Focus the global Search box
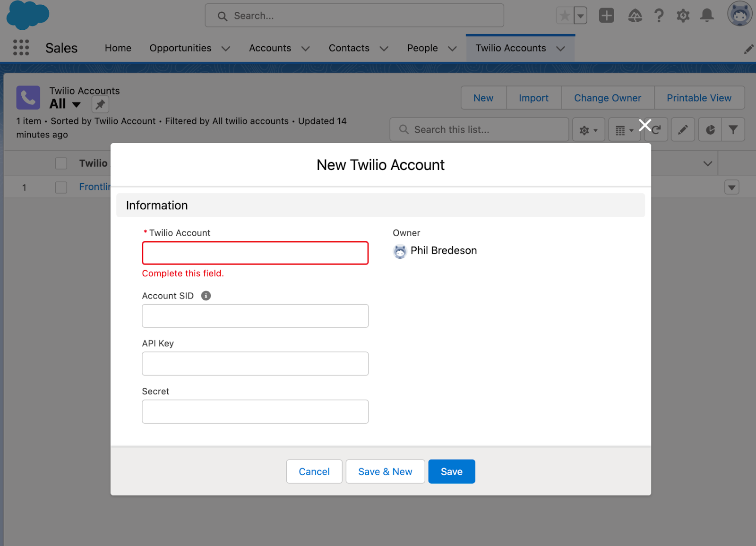The height and width of the screenshot is (546, 756). coord(354,16)
